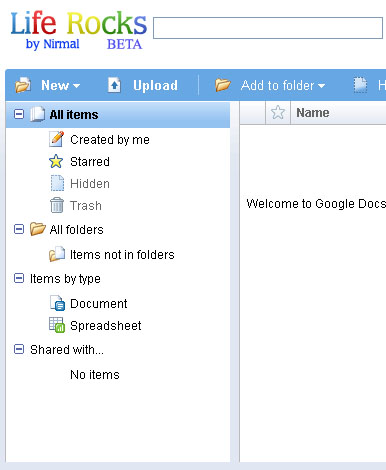Show Items not in folders
This screenshot has height=470, width=386.
122,255
